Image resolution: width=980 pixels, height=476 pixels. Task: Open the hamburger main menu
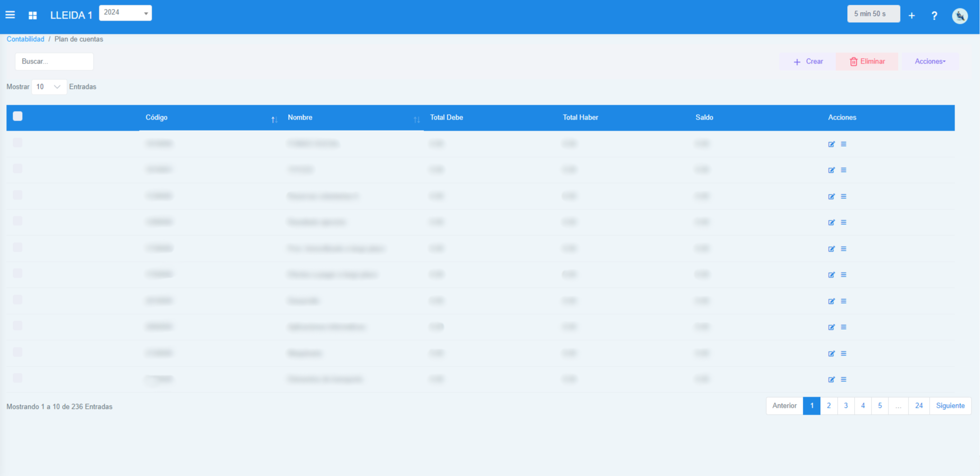[10, 15]
